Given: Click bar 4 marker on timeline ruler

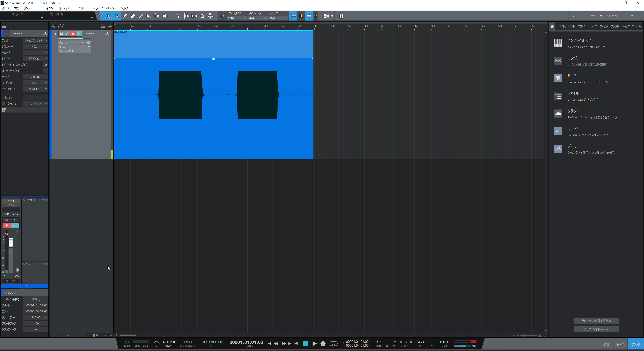Looking at the screenshot, I should pos(315,26).
